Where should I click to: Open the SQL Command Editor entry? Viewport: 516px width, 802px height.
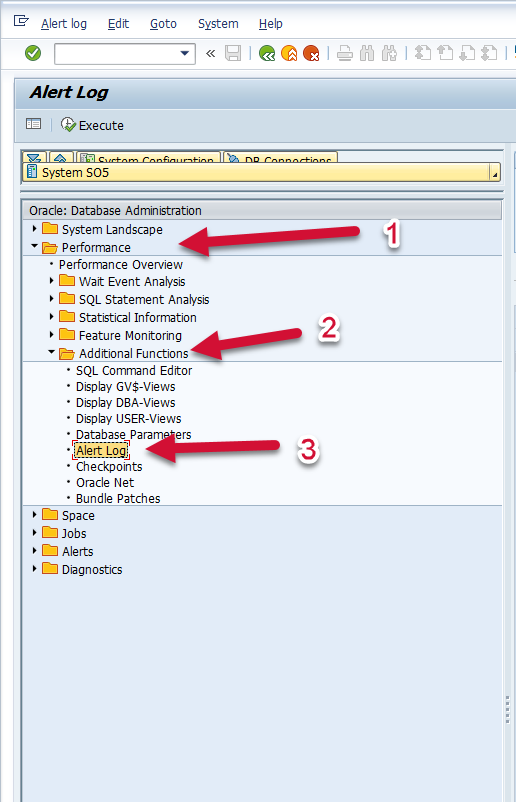pos(134,370)
